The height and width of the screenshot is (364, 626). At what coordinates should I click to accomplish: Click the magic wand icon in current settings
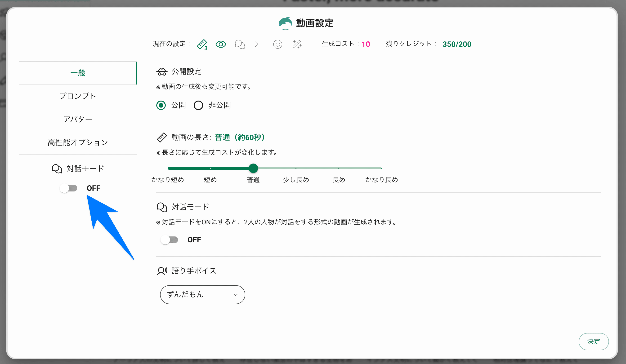297,44
